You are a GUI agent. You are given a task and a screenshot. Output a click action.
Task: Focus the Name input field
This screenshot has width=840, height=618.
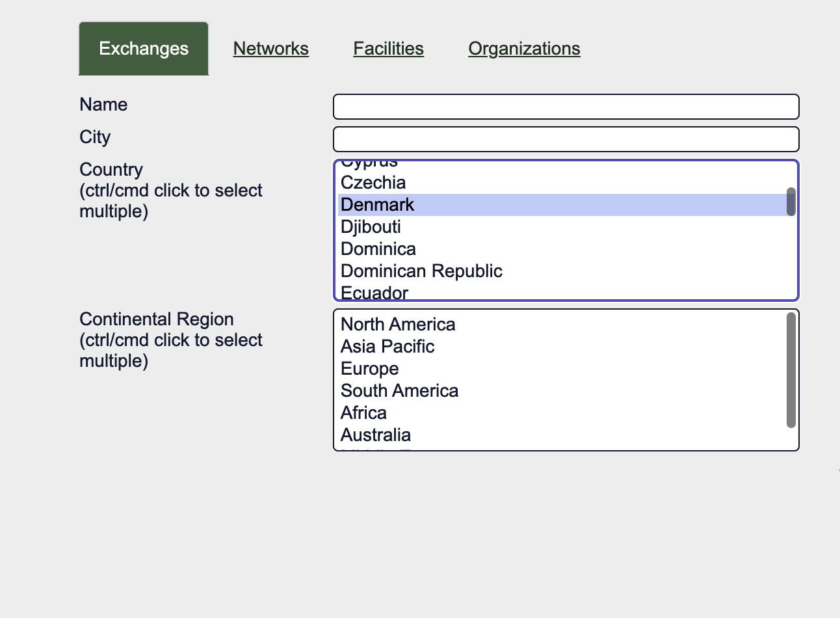pos(566,107)
